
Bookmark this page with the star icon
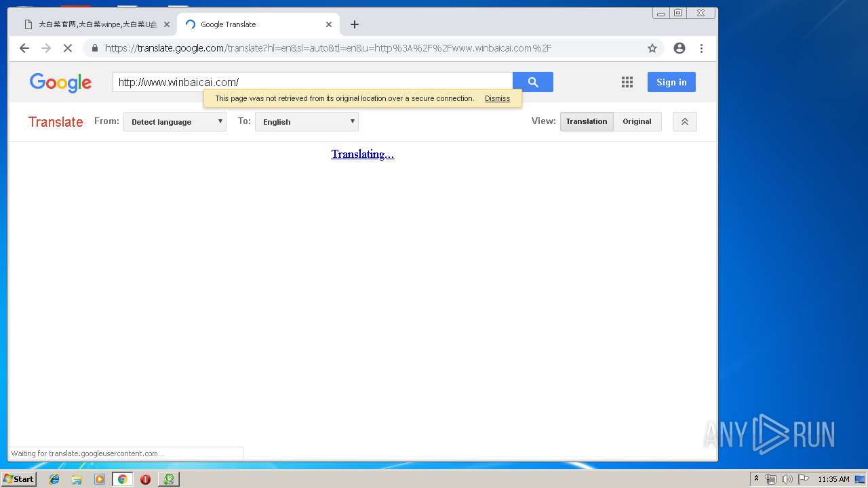[x=652, y=48]
